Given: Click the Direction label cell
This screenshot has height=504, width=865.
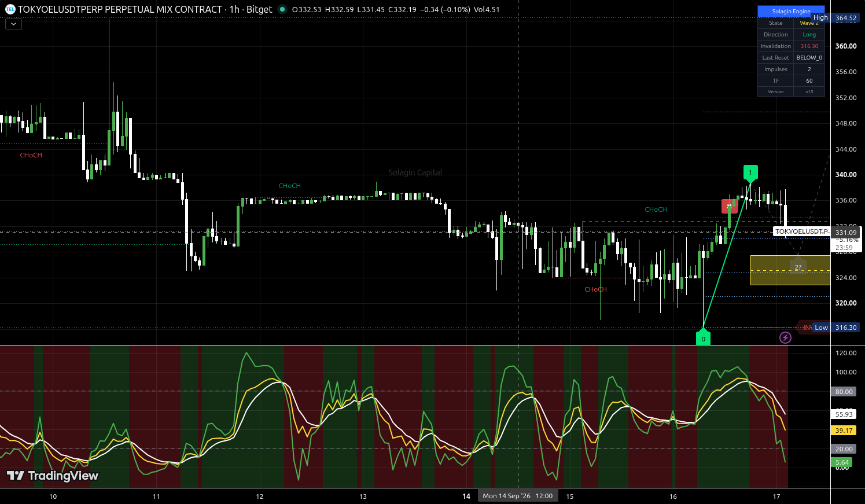Looking at the screenshot, I should click(x=776, y=35).
